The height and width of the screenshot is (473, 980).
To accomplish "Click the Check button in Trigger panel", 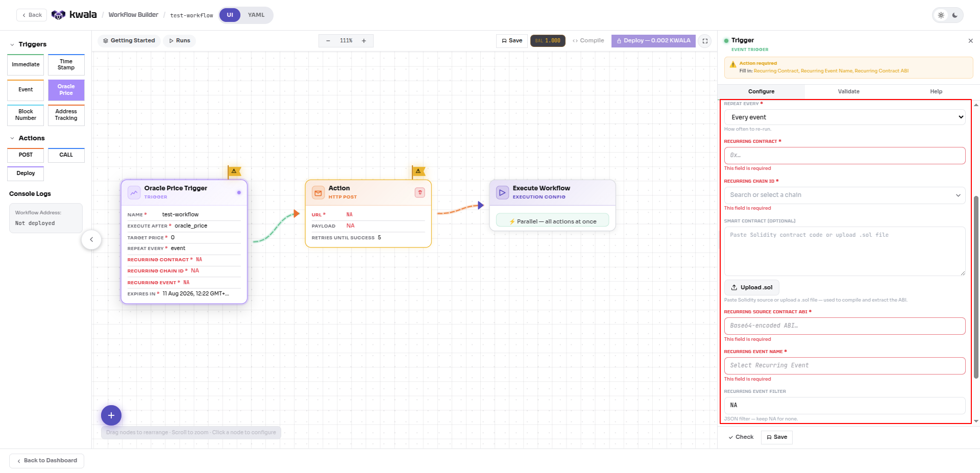I will click(x=741, y=437).
